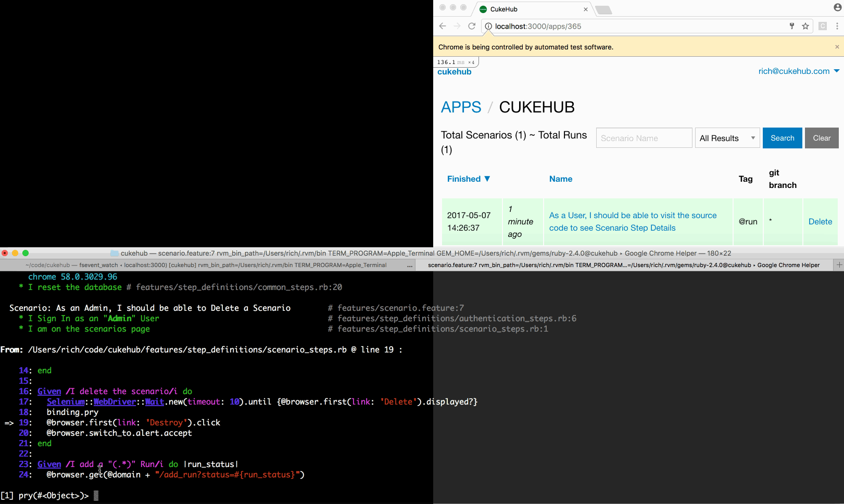Toggle the Finished column sort arrow
This screenshot has height=504, width=844.
(487, 179)
